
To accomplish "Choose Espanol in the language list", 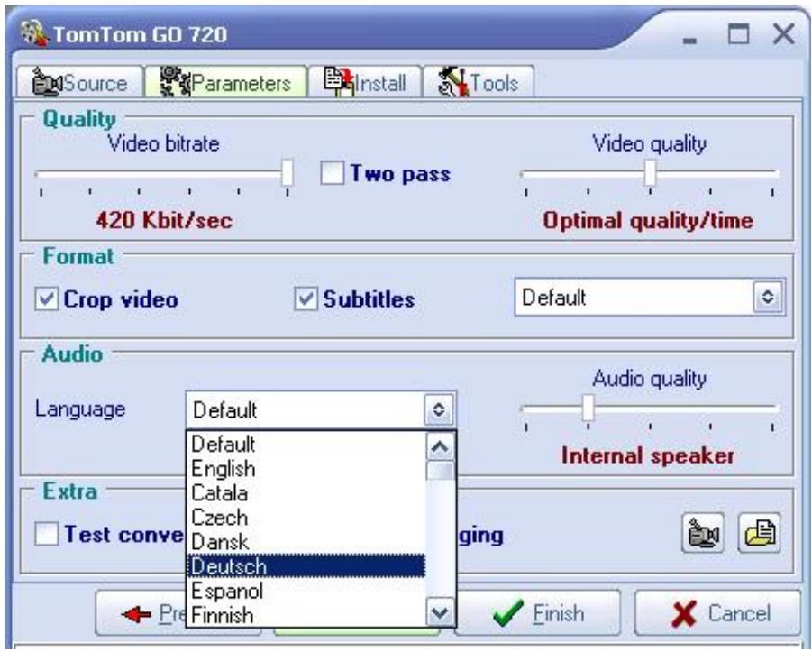I will pyautogui.click(x=306, y=591).
